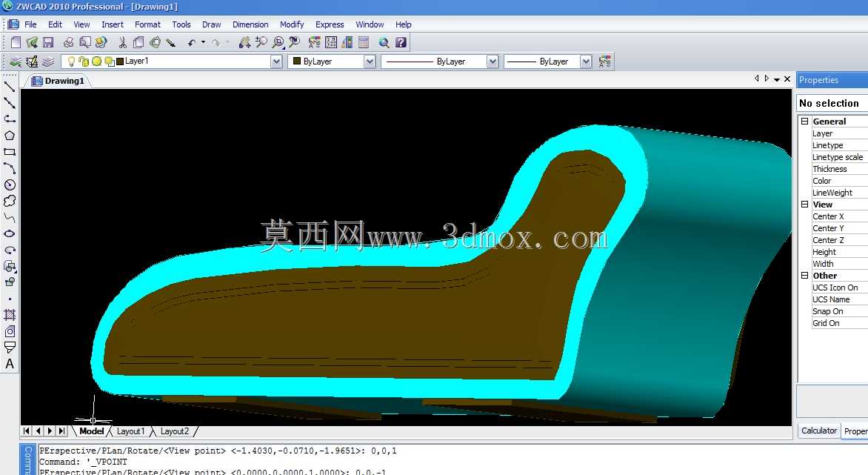The height and width of the screenshot is (475, 868).
Task: Click the ByLayer color swatch
Action: coord(297,61)
